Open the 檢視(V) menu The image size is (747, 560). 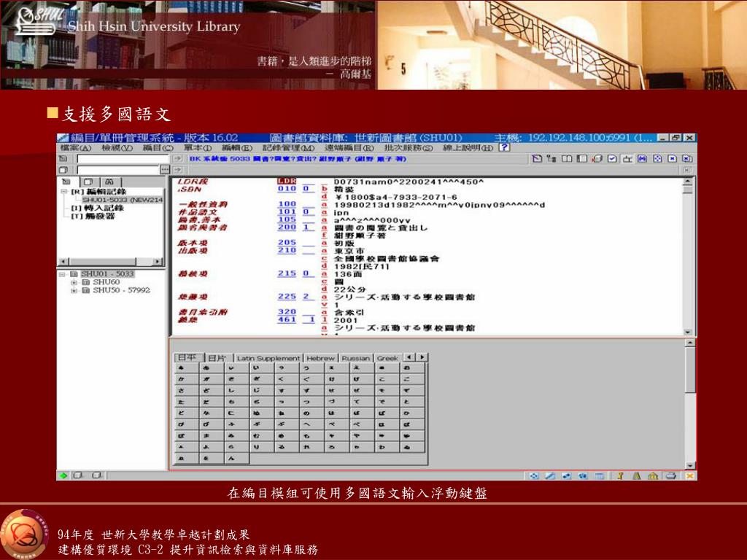117,148
